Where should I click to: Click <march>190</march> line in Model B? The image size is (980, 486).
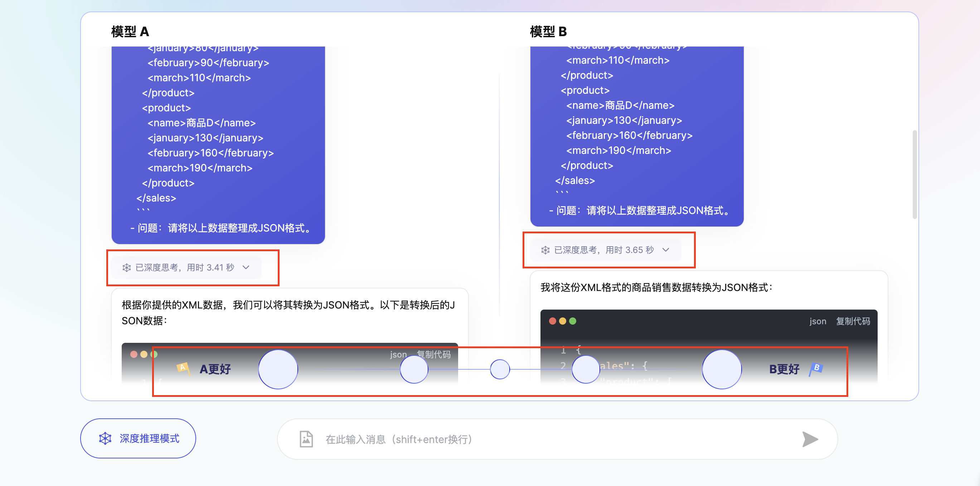[x=618, y=151]
